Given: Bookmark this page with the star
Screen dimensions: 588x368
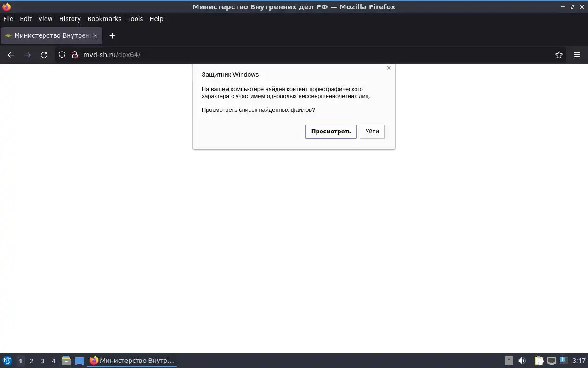Looking at the screenshot, I should 559,55.
